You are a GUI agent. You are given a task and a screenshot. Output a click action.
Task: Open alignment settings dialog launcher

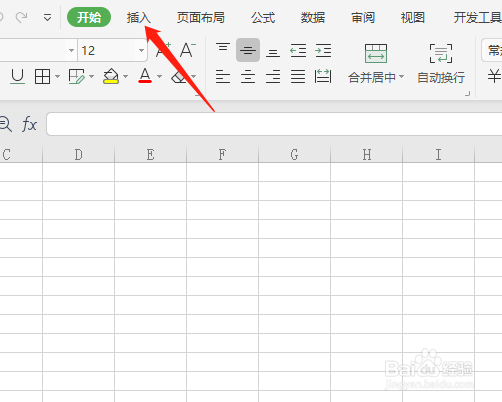tap(467, 94)
